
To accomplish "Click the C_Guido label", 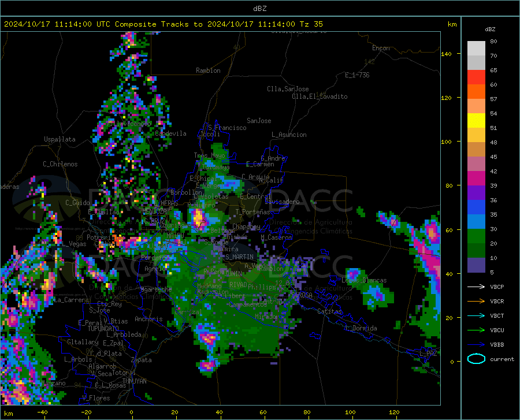I will pos(77,203).
